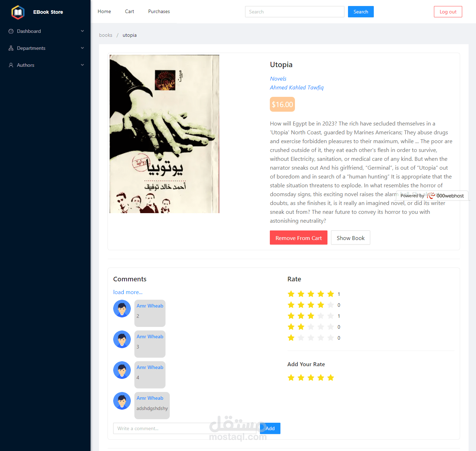Click Add comment button
The width and height of the screenshot is (476, 451).
pyautogui.click(x=270, y=428)
